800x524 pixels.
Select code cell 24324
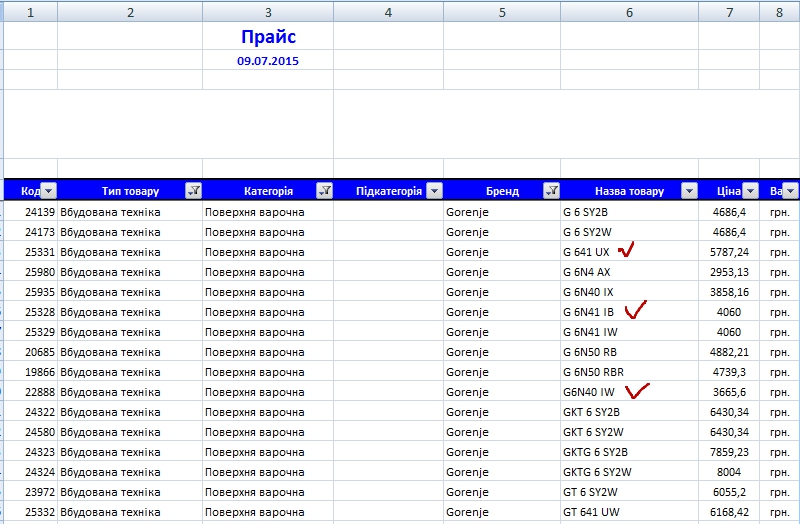[31, 471]
